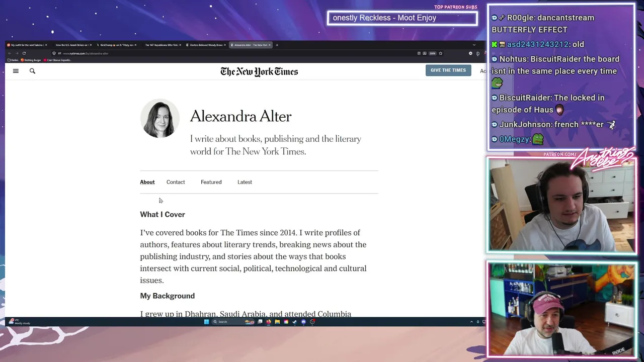The image size is (644, 362).
Task: Switch to the Contact tab
Action: [x=176, y=182]
